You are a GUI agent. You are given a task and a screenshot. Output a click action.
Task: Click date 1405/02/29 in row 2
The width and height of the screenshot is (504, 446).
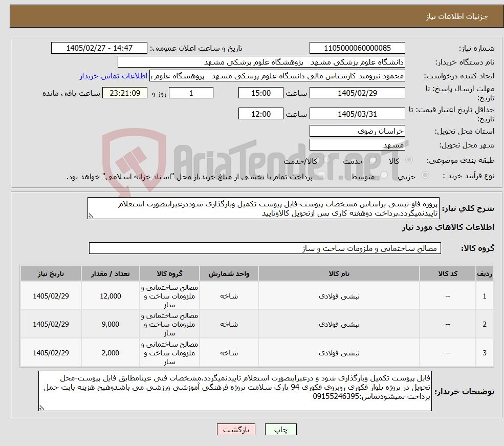[x=51, y=325]
